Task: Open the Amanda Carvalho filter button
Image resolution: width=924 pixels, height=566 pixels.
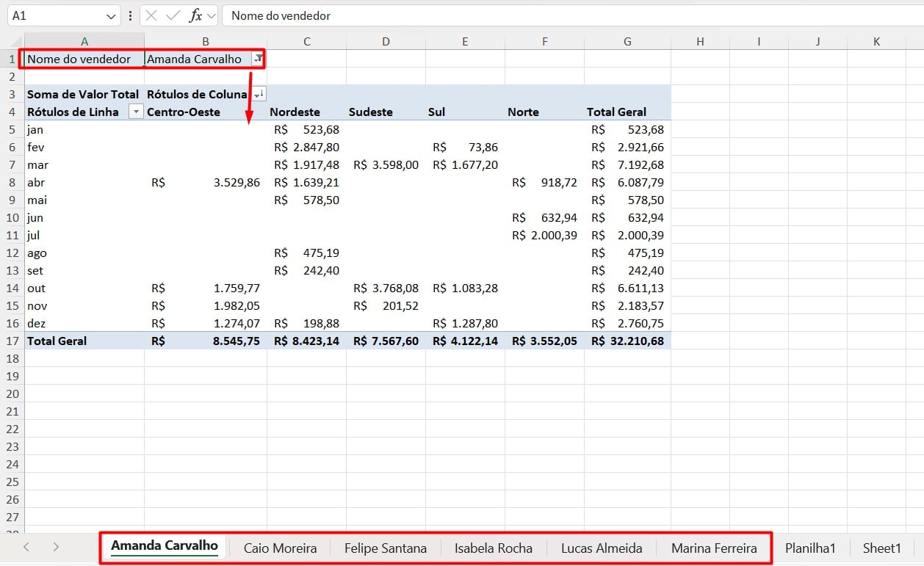Action: click(x=257, y=59)
